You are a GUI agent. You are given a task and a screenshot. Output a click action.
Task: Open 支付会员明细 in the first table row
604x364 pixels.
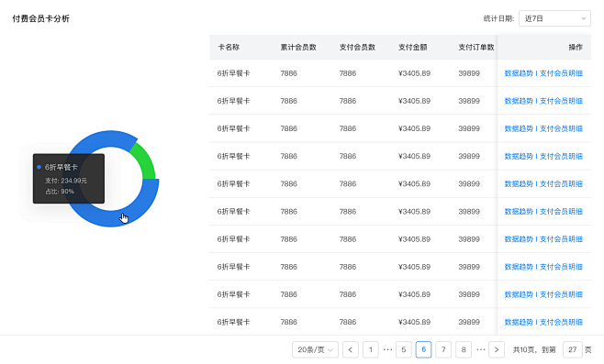[561, 73]
